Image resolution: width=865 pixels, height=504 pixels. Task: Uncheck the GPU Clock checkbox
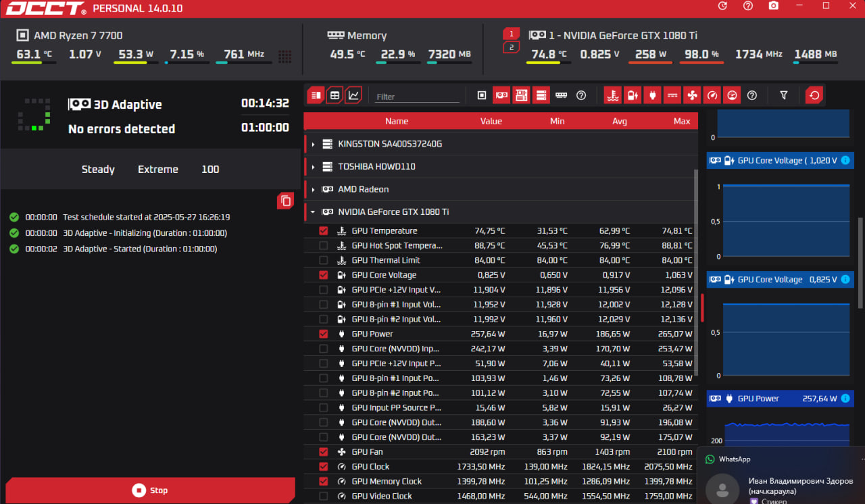pos(323,467)
